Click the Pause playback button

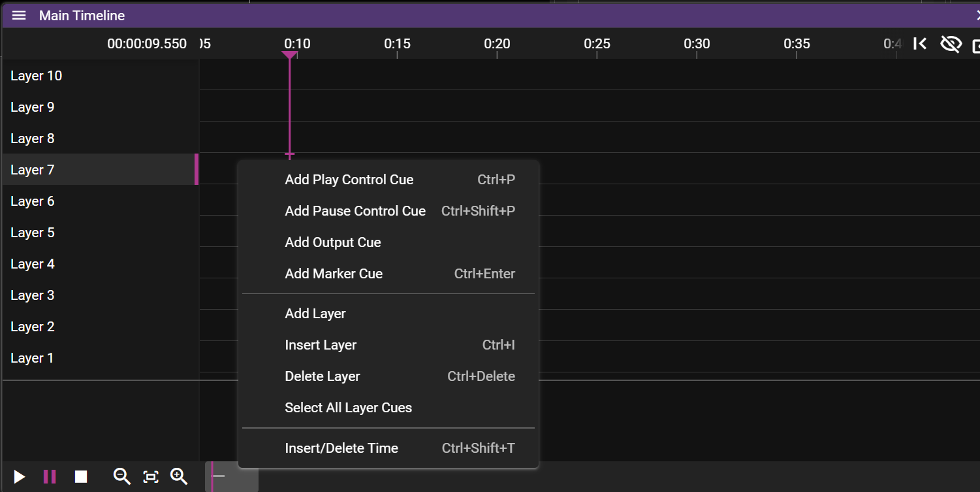(50, 477)
